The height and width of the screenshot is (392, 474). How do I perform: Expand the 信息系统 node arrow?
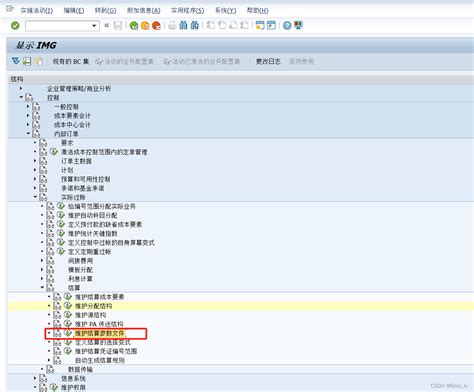35,378
